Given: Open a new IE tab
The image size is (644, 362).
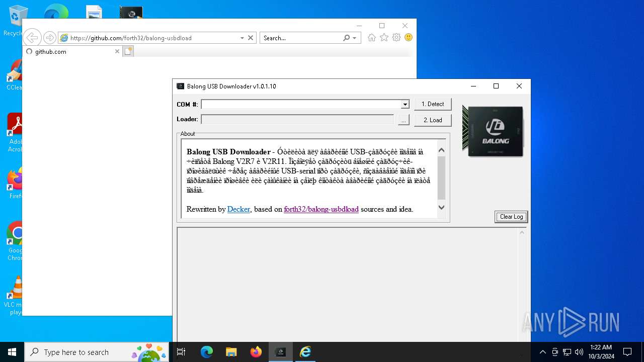Looking at the screenshot, I should click(128, 51).
